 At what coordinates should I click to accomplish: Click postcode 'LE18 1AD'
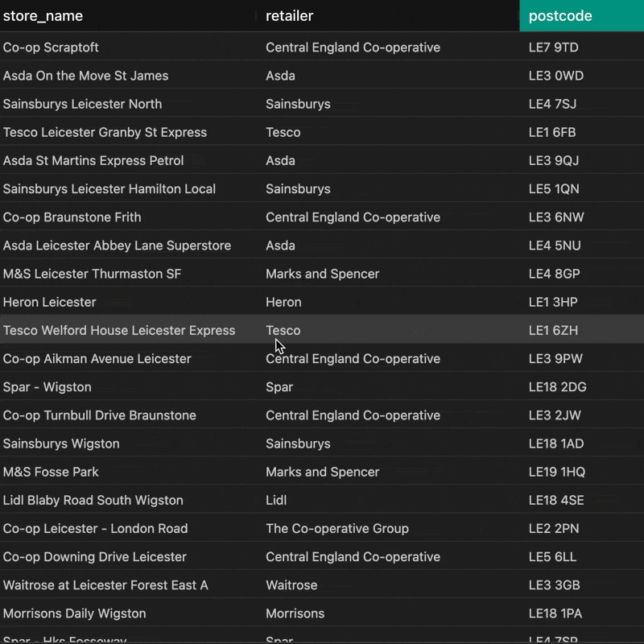click(x=556, y=444)
